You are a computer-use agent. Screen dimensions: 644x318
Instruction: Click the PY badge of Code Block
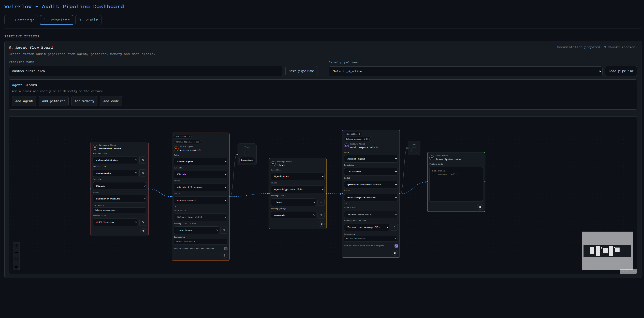(x=432, y=157)
